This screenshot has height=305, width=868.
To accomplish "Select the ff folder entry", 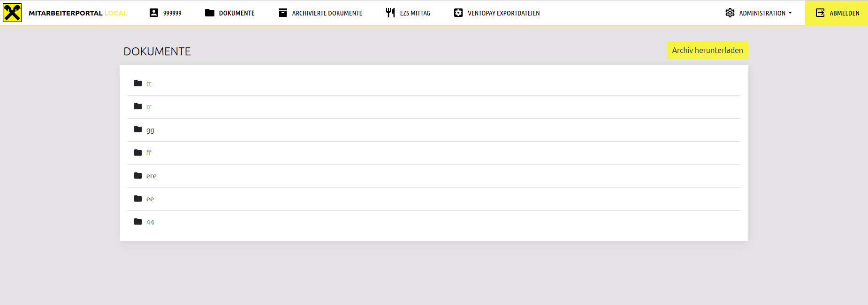I will pos(149,153).
